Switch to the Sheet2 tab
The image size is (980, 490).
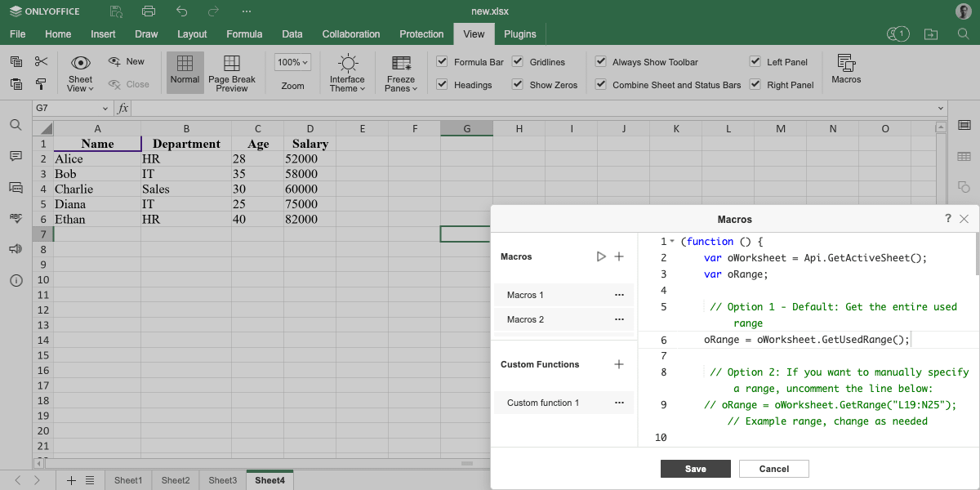coord(175,480)
